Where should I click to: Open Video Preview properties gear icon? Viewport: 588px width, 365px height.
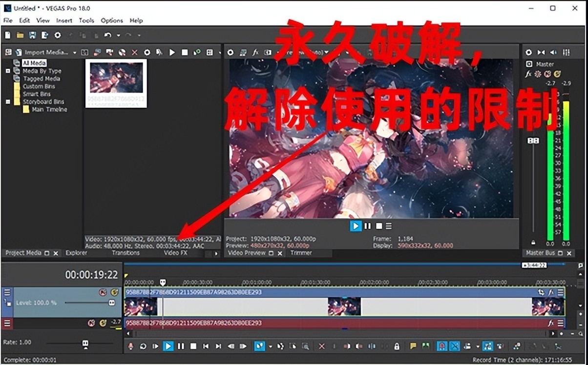[x=231, y=52]
